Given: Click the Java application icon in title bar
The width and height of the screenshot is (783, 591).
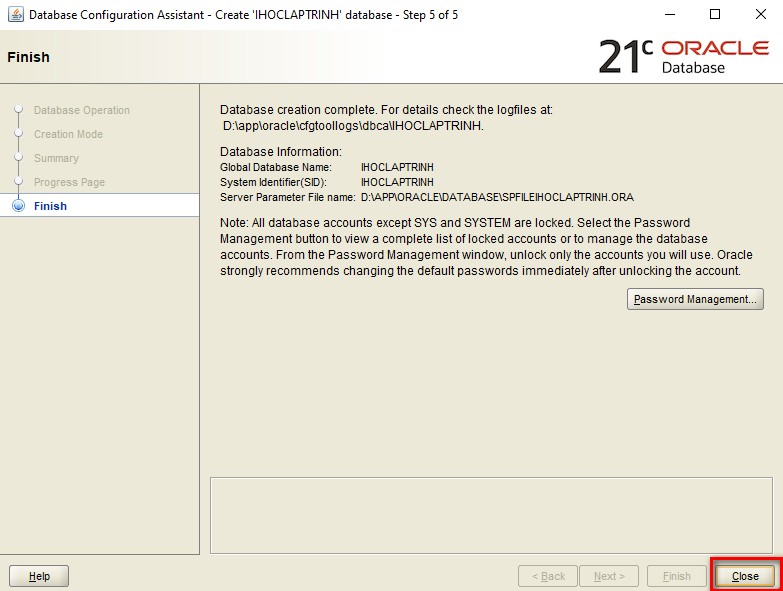Looking at the screenshot, I should click(15, 14).
